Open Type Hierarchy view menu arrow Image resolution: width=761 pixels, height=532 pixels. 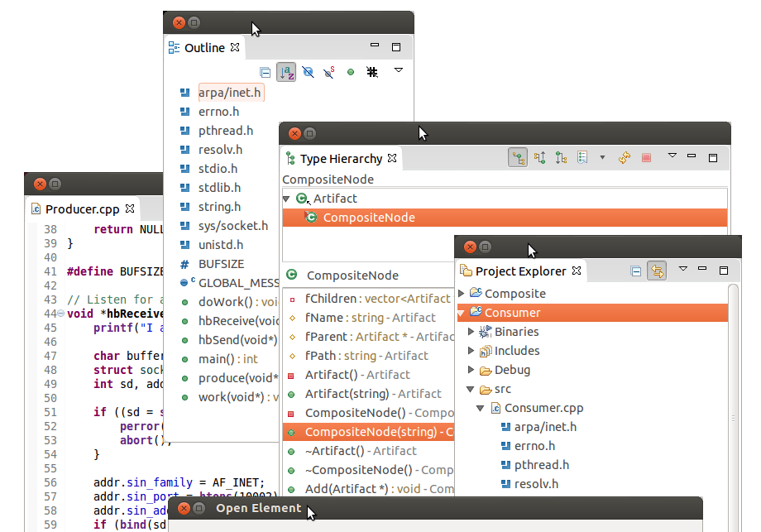pos(672,156)
